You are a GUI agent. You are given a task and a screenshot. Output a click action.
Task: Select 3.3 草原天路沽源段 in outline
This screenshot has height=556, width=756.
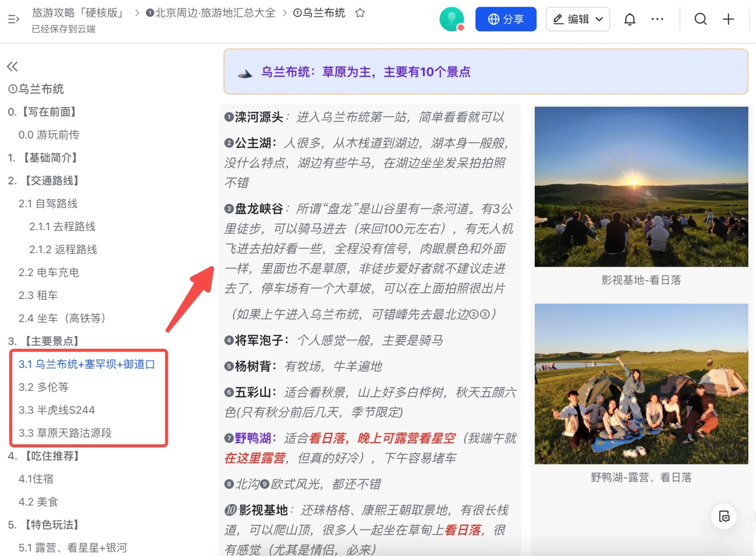65,433
